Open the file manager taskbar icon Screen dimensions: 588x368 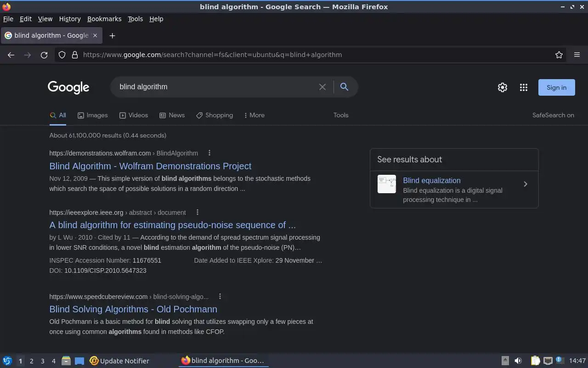(66, 361)
